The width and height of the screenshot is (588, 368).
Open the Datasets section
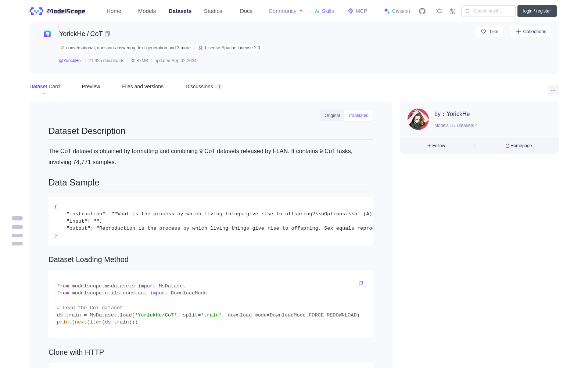click(180, 11)
